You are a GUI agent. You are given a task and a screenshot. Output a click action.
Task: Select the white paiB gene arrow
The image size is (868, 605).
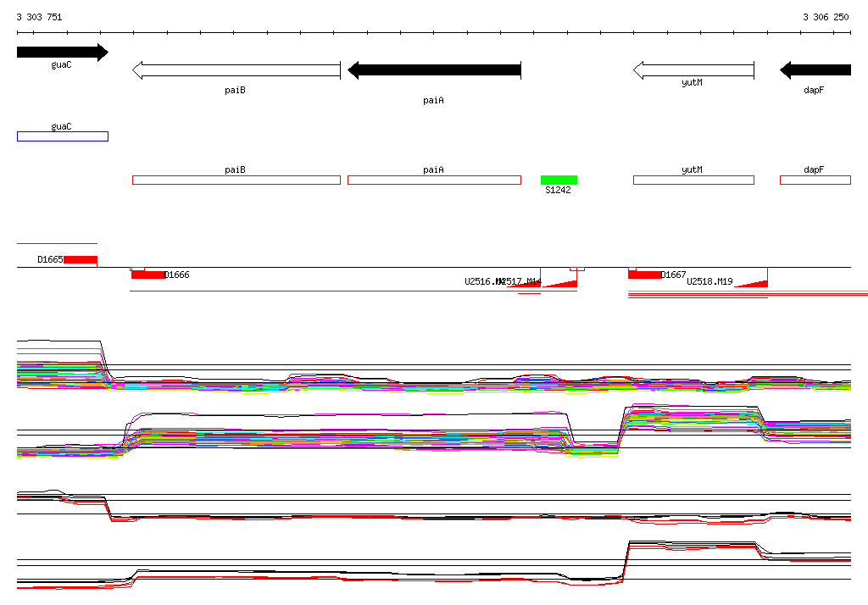[236, 70]
